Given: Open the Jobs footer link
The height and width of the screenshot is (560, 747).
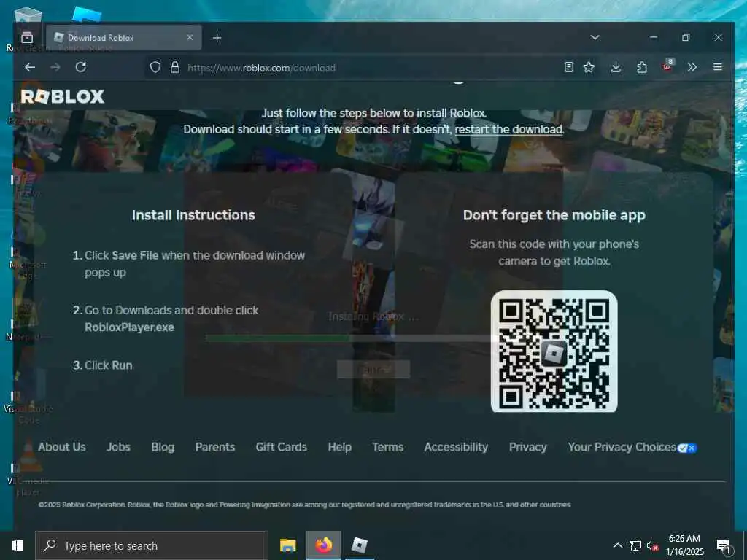Looking at the screenshot, I should [x=118, y=447].
